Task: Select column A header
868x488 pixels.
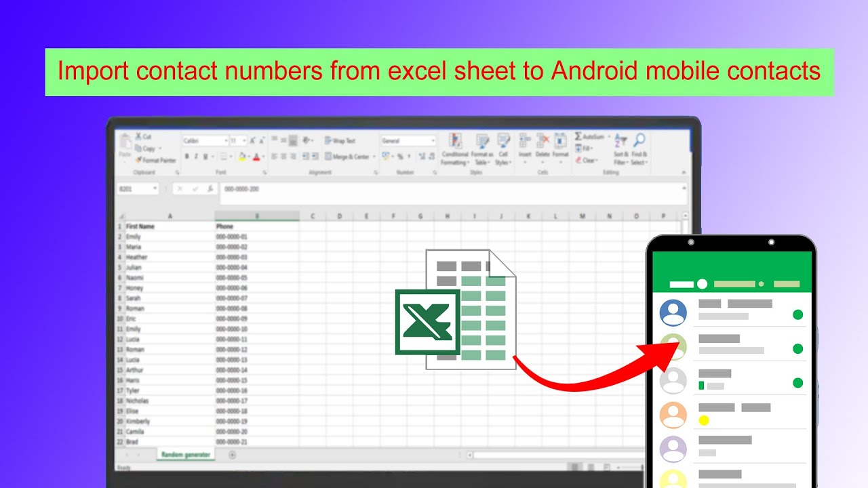Action: click(x=170, y=216)
